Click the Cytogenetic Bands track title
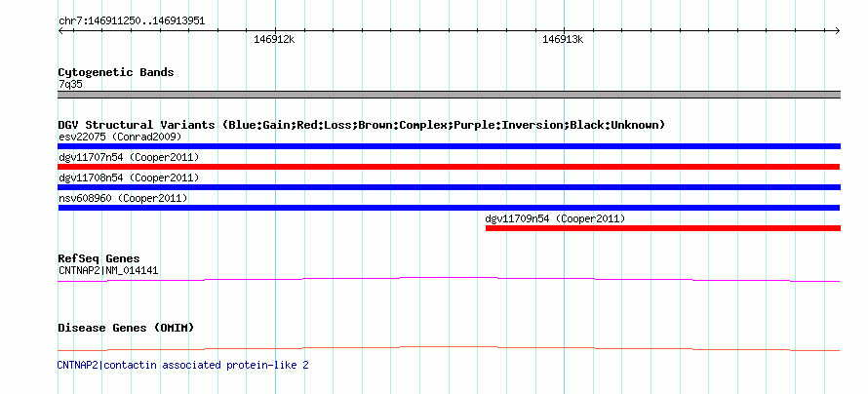Viewport: 868px width, 394px height. click(116, 72)
